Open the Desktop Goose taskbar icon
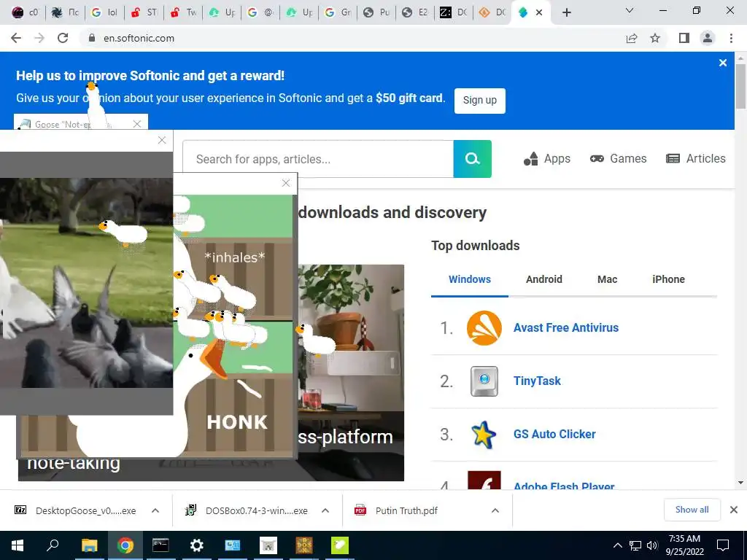 coord(340,545)
